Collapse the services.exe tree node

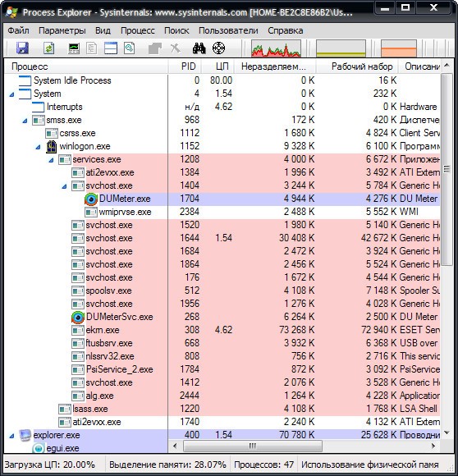coord(51,160)
